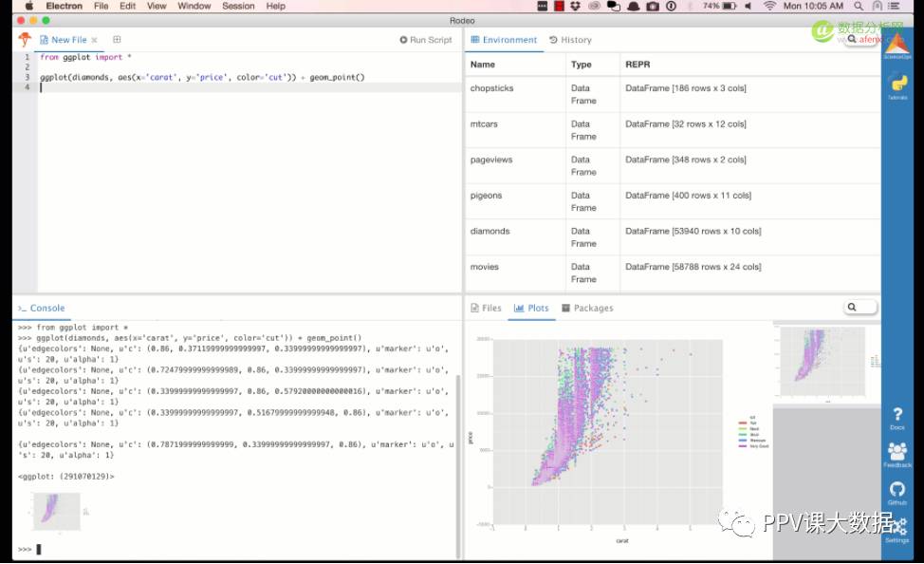Select the movies variable row
Image resolution: width=924 pixels, height=564 pixels.
[673, 273]
